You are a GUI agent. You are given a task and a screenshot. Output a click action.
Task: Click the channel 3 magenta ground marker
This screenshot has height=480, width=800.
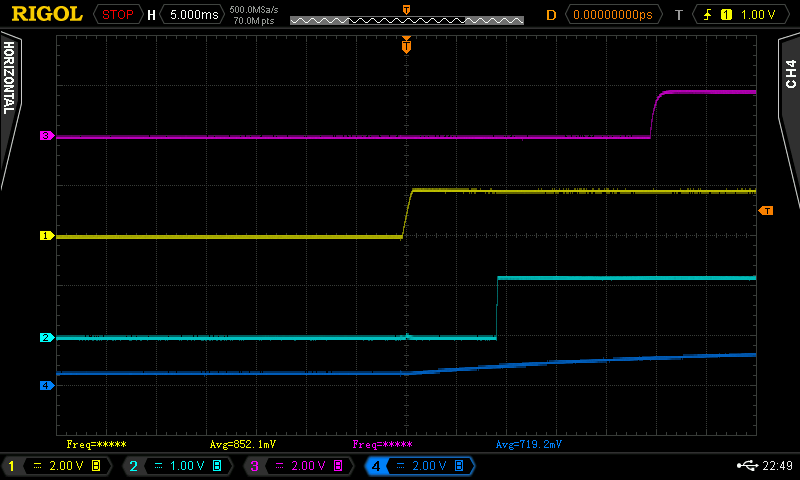[47, 136]
